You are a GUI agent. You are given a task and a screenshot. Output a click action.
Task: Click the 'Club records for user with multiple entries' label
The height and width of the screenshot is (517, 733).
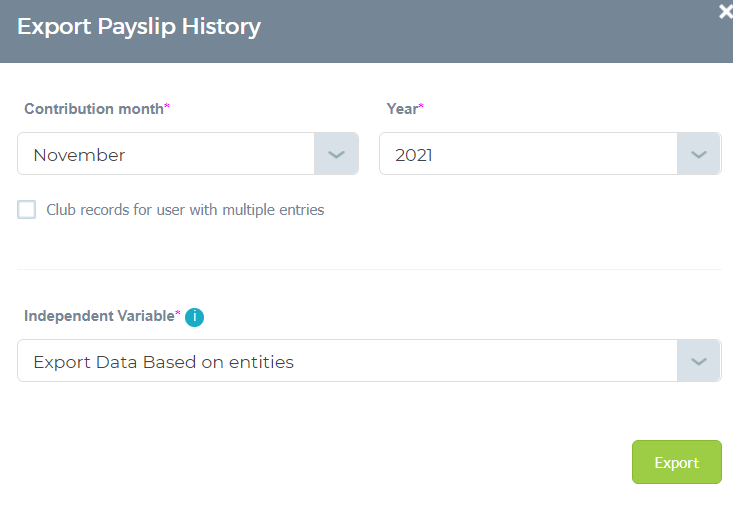(185, 210)
